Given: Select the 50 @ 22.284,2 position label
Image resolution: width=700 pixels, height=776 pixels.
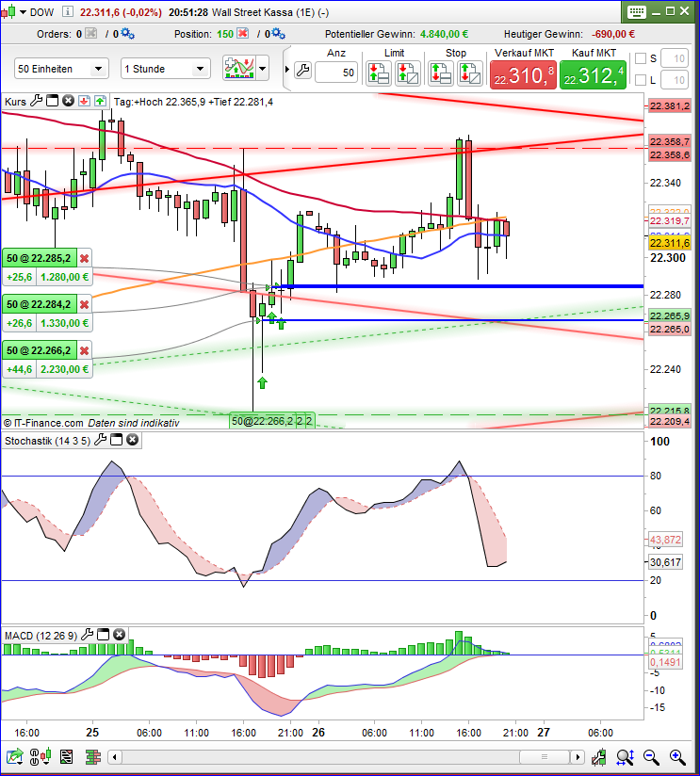Looking at the screenshot, I should [x=40, y=304].
